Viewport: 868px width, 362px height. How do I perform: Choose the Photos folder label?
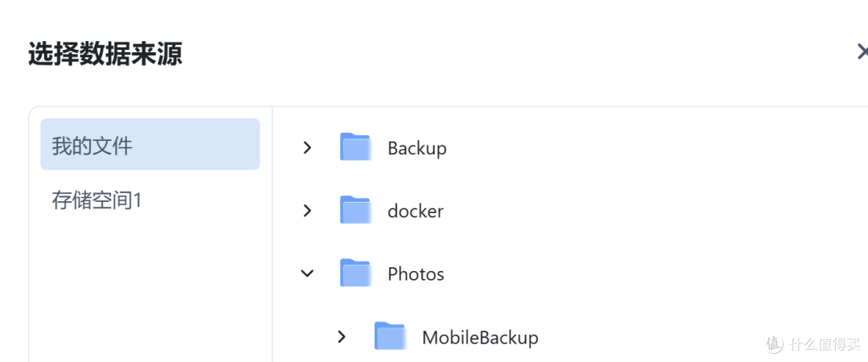coord(416,274)
